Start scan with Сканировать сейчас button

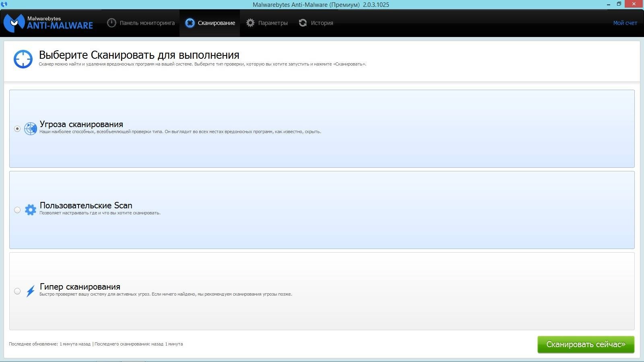click(x=586, y=344)
